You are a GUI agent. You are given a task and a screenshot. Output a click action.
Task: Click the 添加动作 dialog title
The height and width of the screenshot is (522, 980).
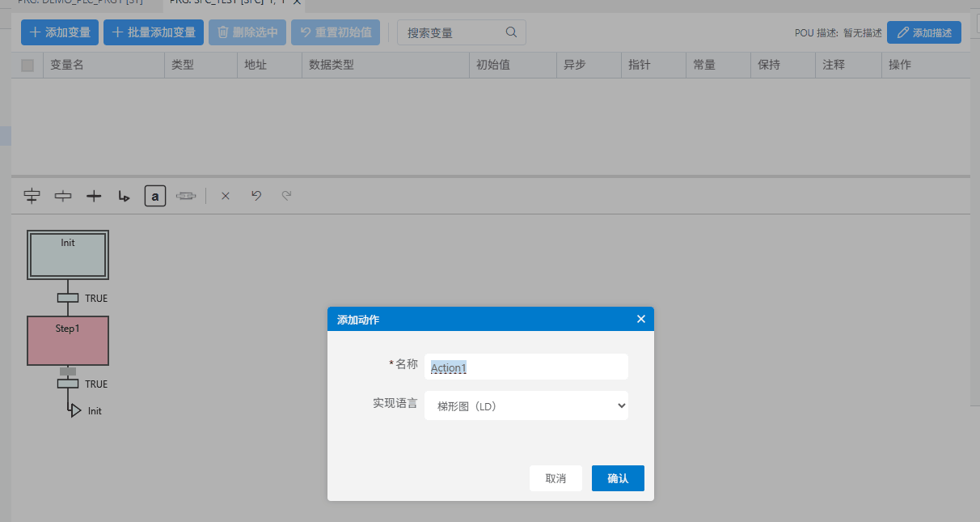pos(358,320)
